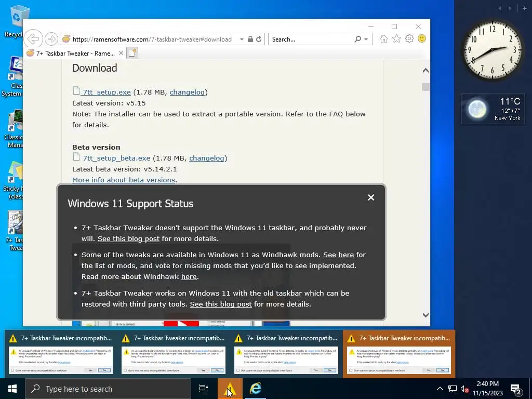This screenshot has width=532, height=399.
Task: Refresh the page using the reload icon
Action: pyautogui.click(x=259, y=39)
